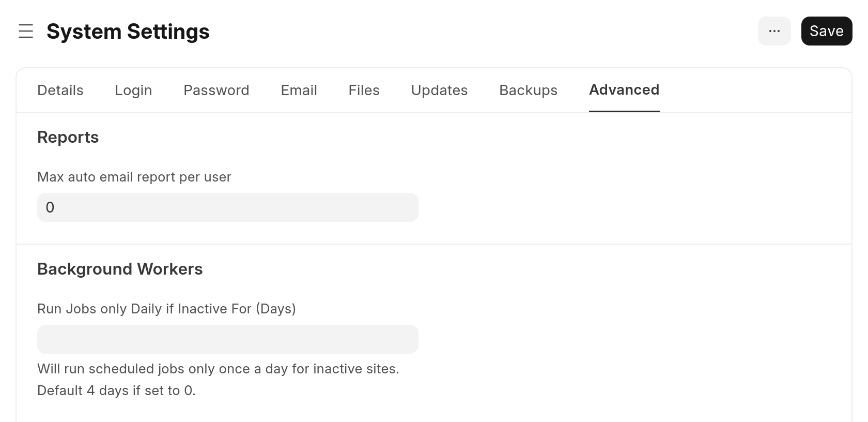Image resolution: width=868 pixels, height=422 pixels.
Task: Navigate to the Backups tab
Action: [528, 91]
